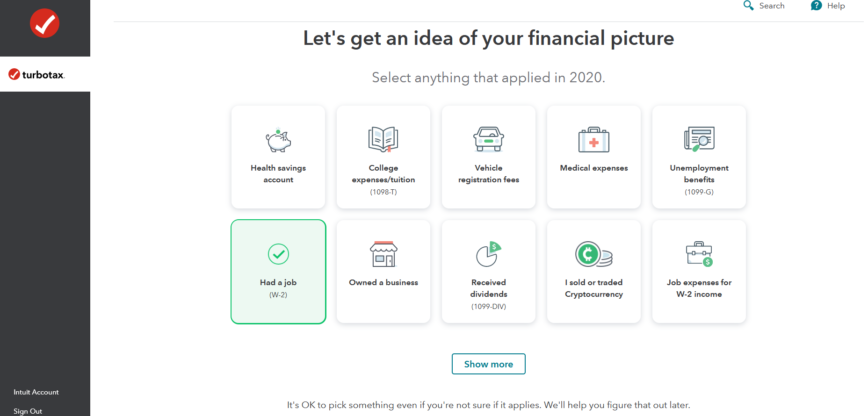
Task: Toggle the Medical expenses tile label
Action: pyautogui.click(x=594, y=168)
